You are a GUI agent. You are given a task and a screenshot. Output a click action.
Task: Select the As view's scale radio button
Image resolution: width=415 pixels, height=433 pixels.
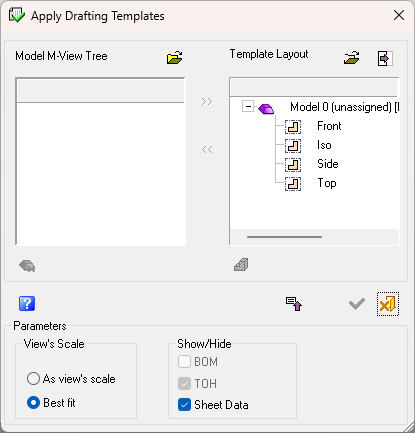click(33, 379)
